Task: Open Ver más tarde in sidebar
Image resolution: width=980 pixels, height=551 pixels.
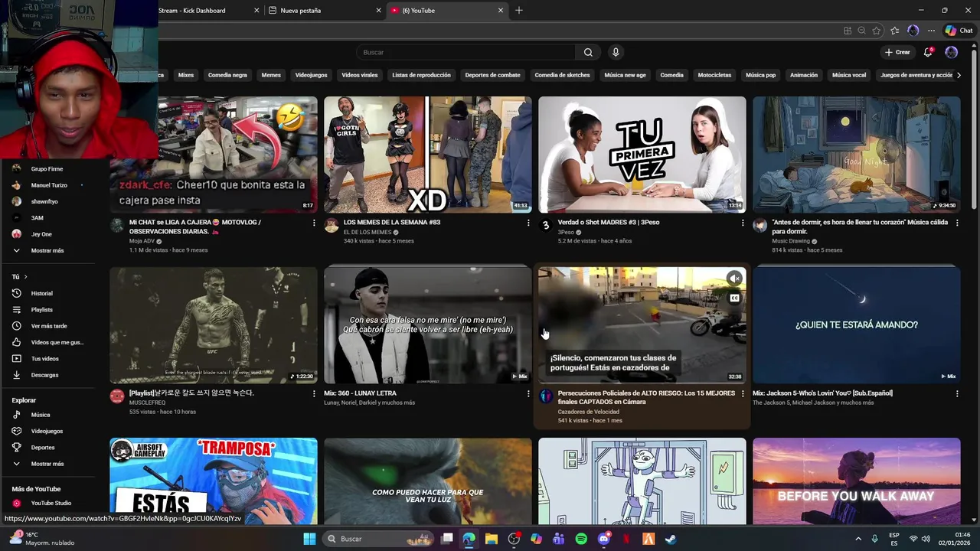Action: pos(49,326)
